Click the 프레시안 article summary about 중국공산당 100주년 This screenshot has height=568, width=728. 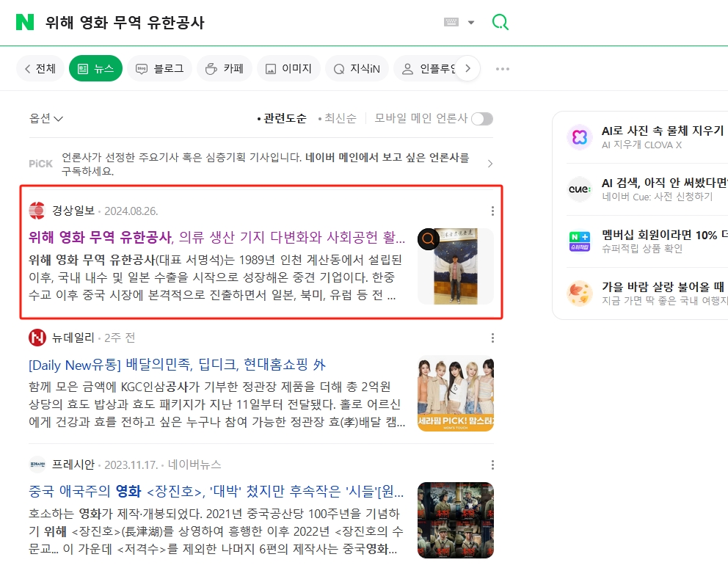[216, 531]
